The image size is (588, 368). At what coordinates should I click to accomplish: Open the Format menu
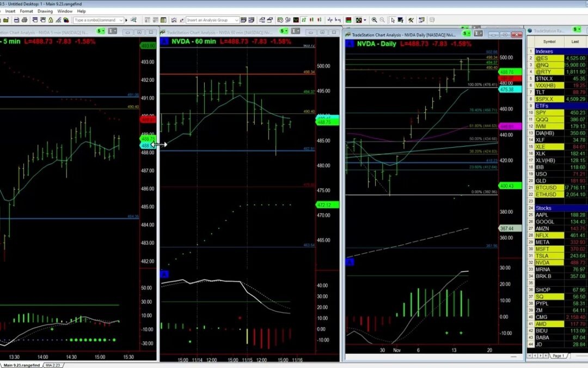(x=26, y=11)
